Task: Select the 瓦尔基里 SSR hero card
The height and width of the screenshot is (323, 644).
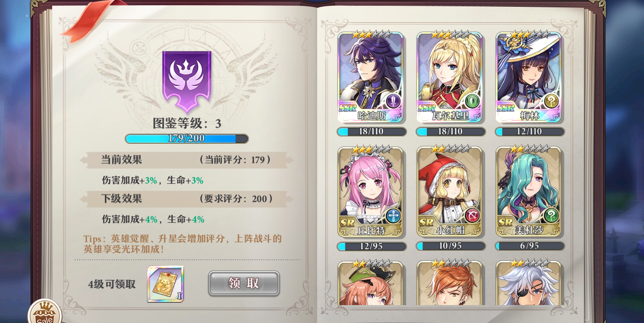Action: tap(450, 77)
